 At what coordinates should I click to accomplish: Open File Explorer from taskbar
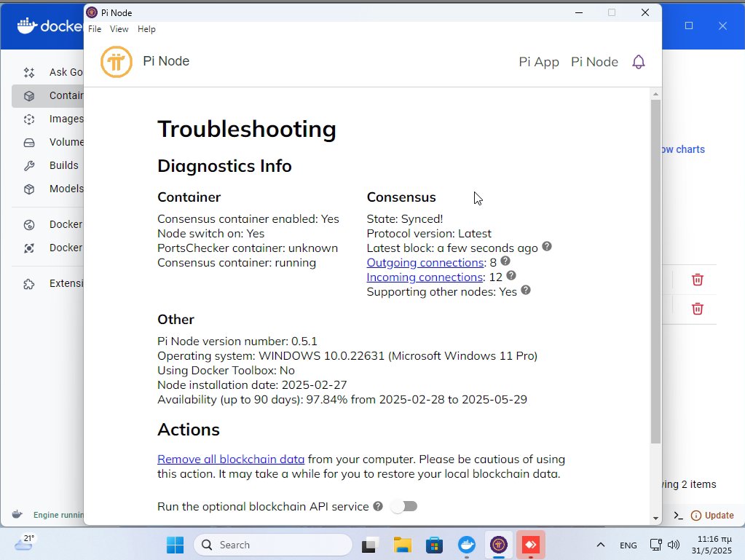(403, 545)
